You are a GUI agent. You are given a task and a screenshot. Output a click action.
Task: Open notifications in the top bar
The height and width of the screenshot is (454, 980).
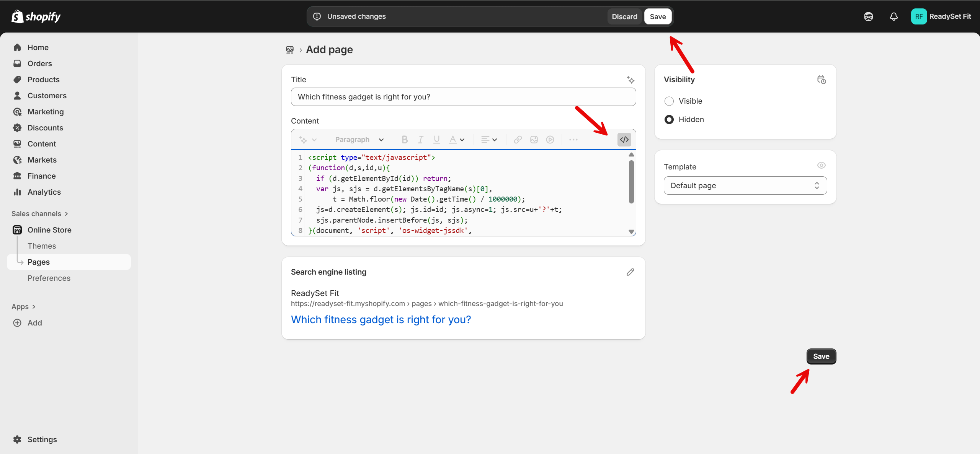[893, 16]
